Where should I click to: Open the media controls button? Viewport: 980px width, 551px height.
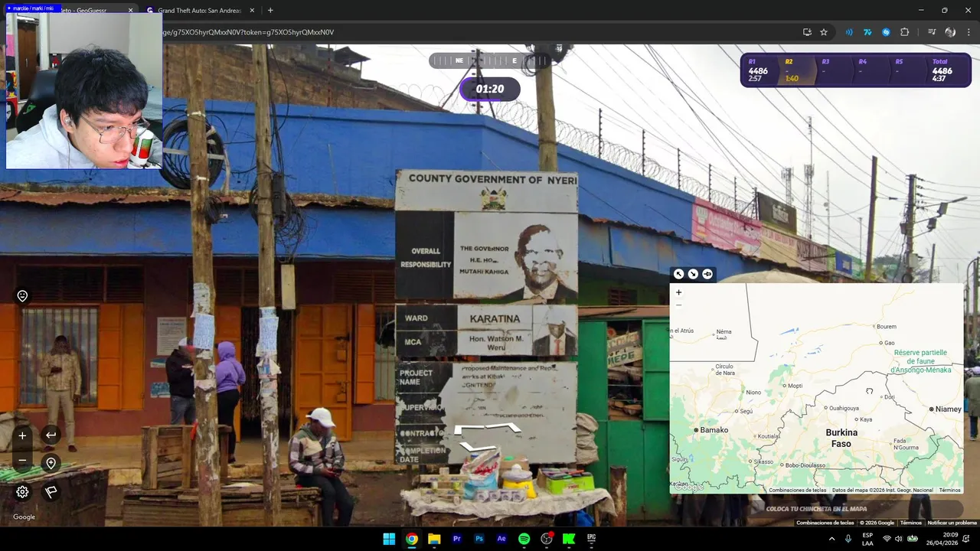tap(932, 32)
